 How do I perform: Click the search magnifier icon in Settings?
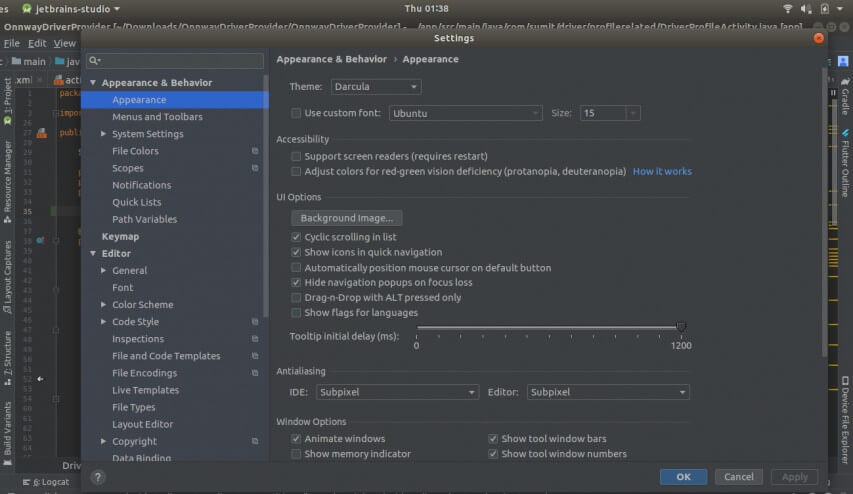click(x=94, y=60)
